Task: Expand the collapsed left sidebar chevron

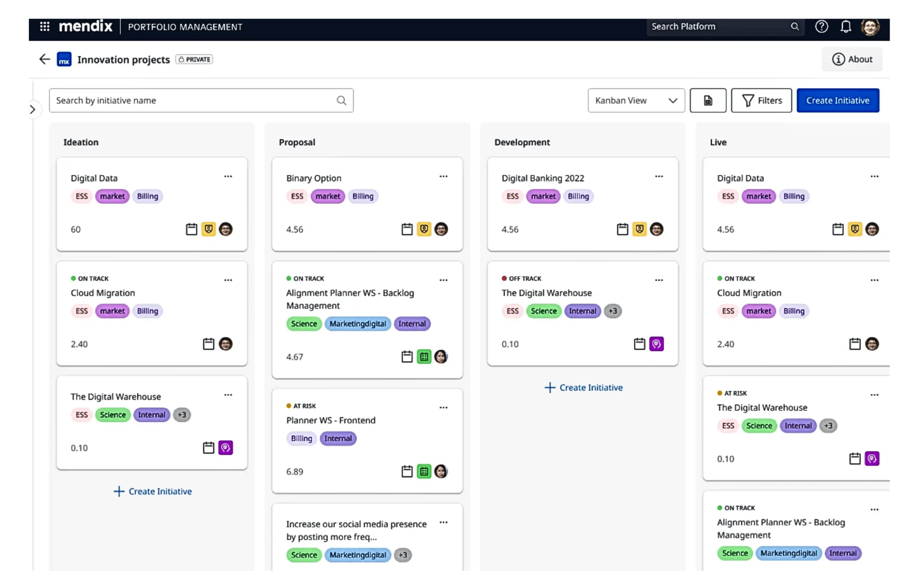Action: point(33,109)
